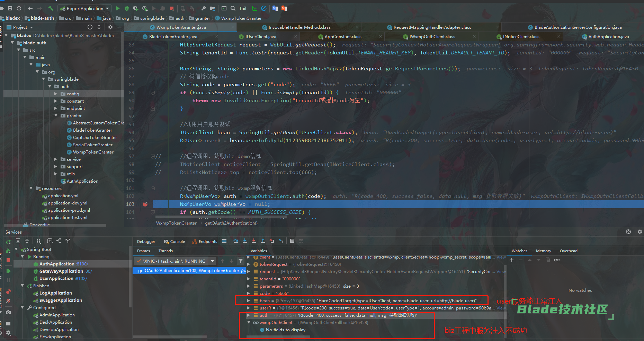Open Project panel gear options

(110, 27)
